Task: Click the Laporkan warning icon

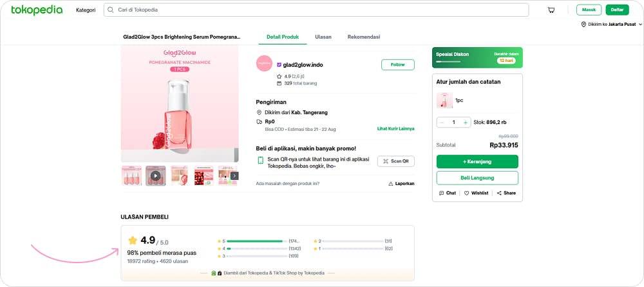Action: click(391, 183)
